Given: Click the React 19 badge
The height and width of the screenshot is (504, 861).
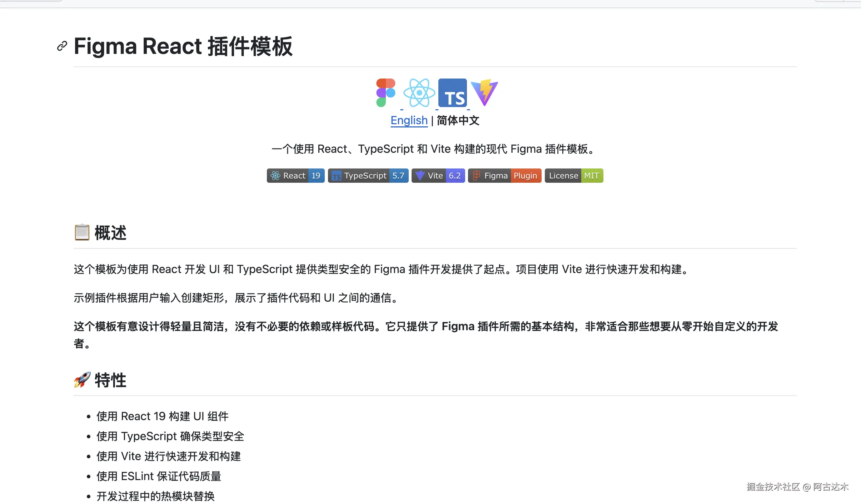Looking at the screenshot, I should [295, 176].
